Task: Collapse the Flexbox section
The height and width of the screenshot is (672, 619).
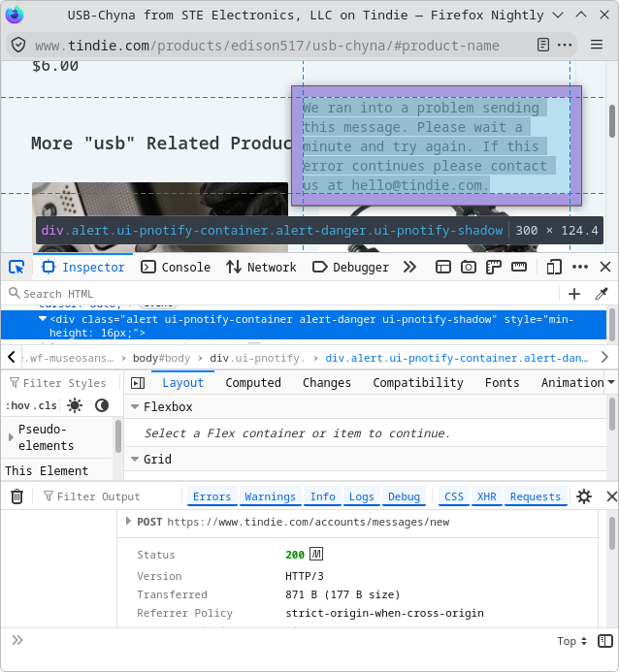Action: point(135,406)
